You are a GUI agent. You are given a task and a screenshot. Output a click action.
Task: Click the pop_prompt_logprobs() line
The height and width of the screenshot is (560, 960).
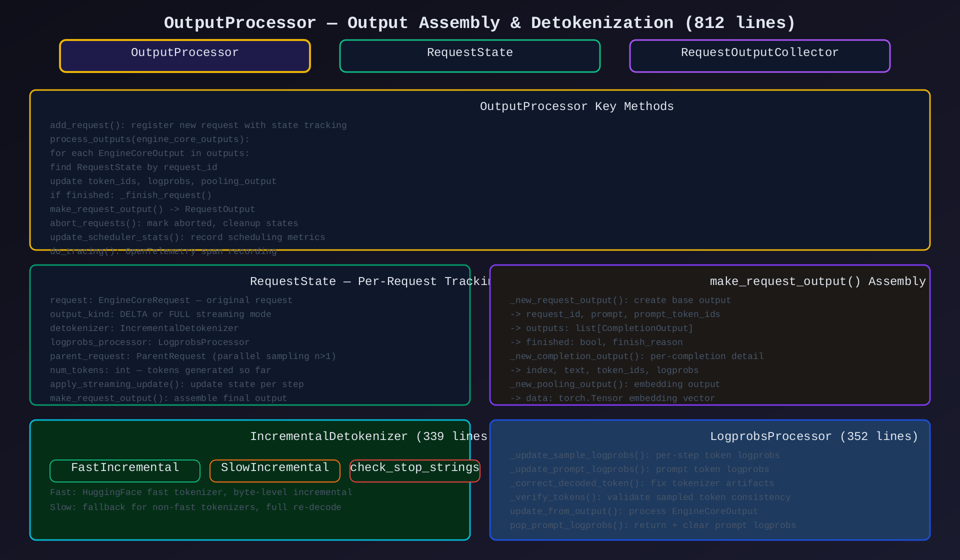652,525
